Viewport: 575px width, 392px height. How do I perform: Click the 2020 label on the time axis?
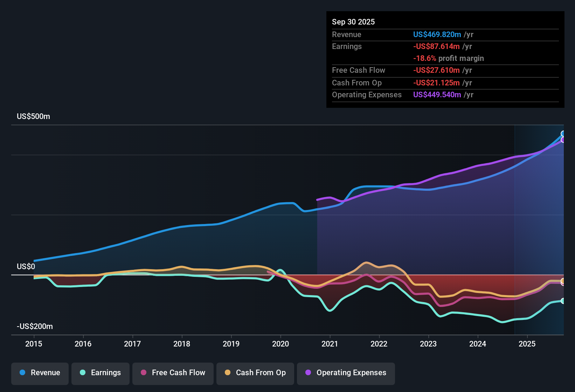point(280,344)
